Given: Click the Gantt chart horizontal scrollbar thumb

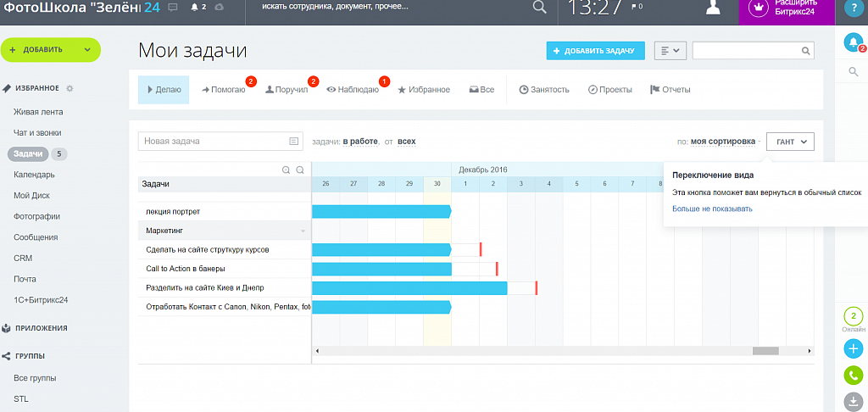Looking at the screenshot, I should [x=765, y=351].
